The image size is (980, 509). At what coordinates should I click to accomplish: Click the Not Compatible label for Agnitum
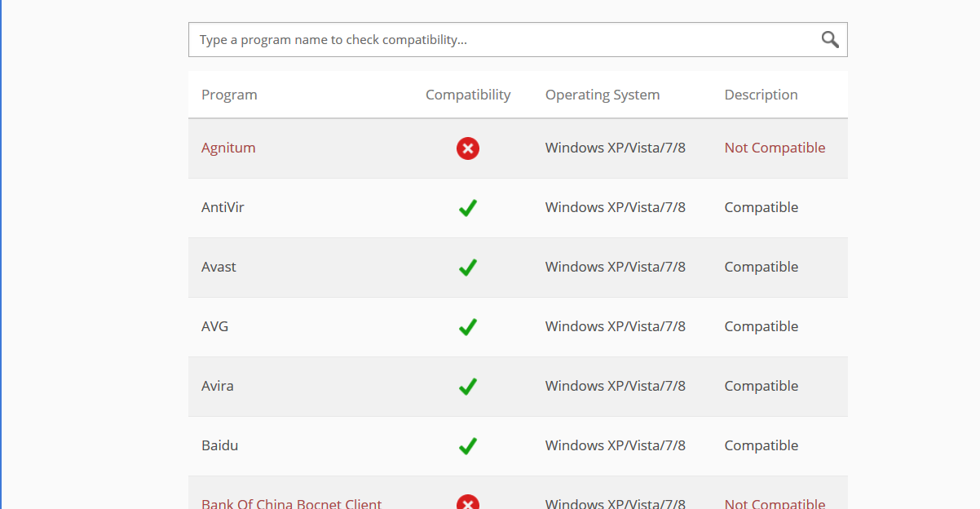[x=775, y=148]
